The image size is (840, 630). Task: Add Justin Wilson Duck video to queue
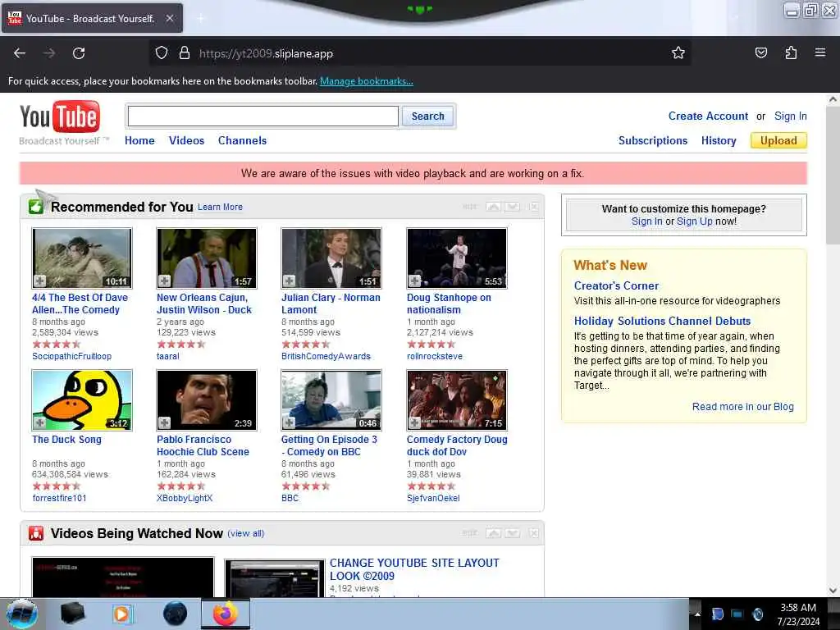(164, 281)
